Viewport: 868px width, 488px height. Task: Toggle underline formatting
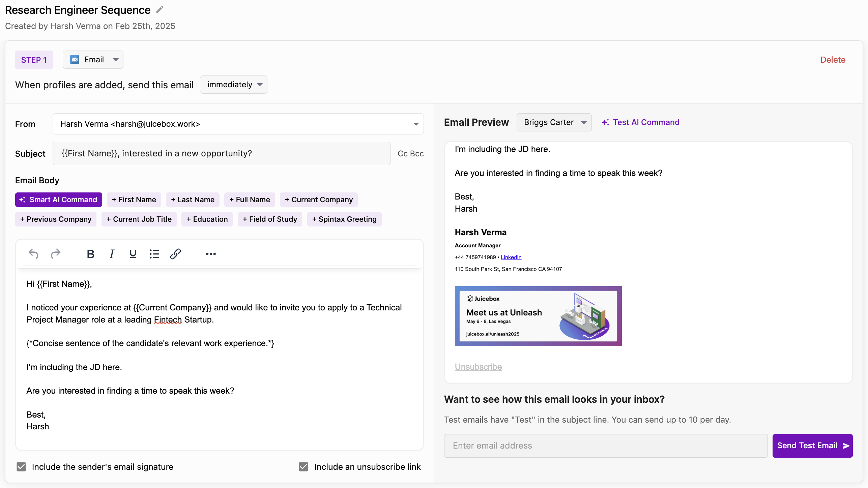click(x=133, y=254)
